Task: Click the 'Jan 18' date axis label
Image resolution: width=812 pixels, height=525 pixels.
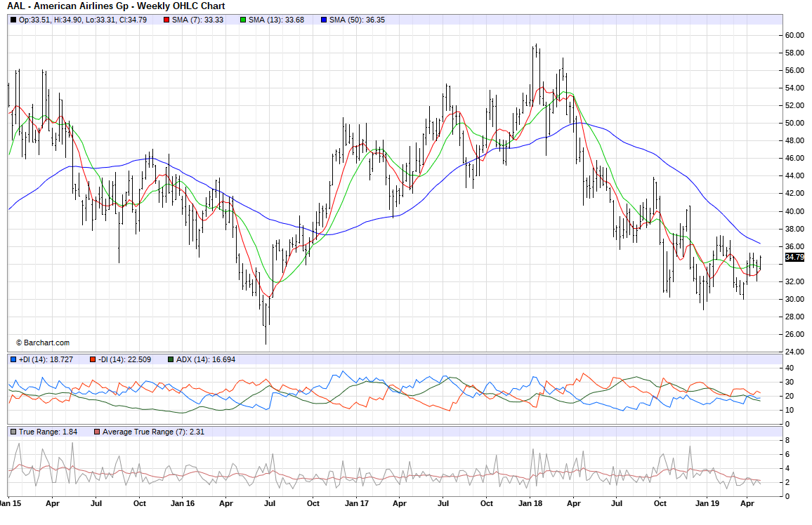Action: click(x=530, y=503)
